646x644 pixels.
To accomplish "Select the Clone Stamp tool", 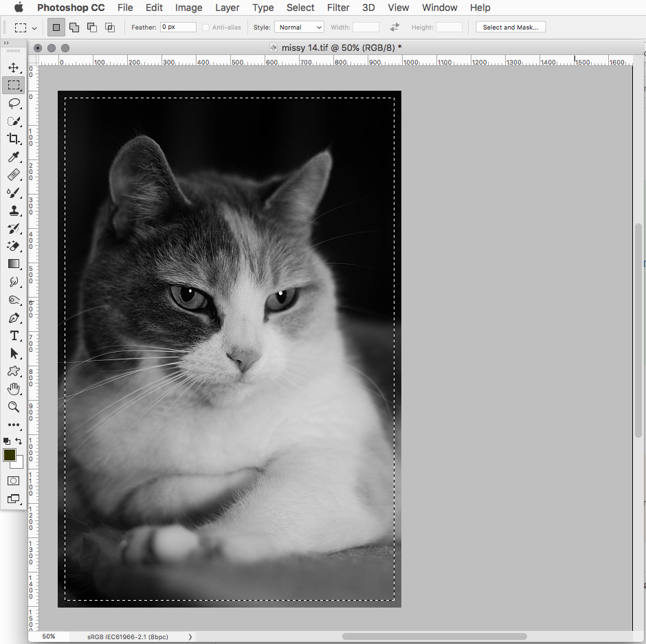I will (x=14, y=210).
